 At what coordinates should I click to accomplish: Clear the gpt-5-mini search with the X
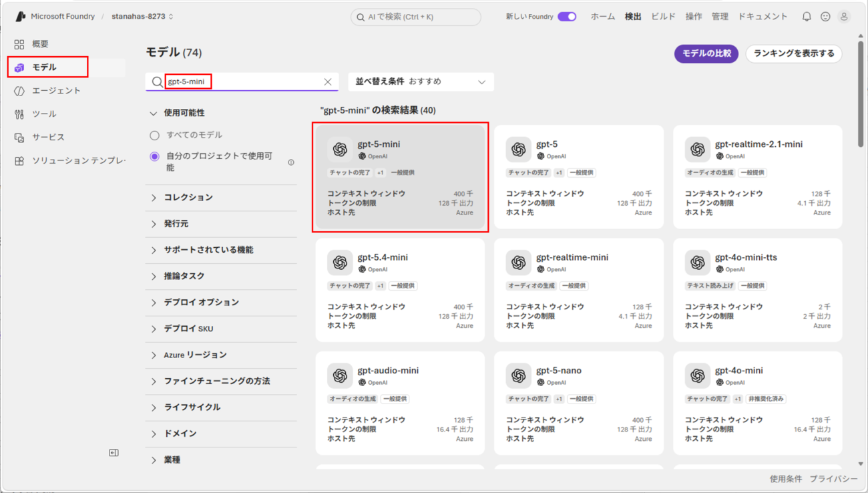tap(328, 81)
